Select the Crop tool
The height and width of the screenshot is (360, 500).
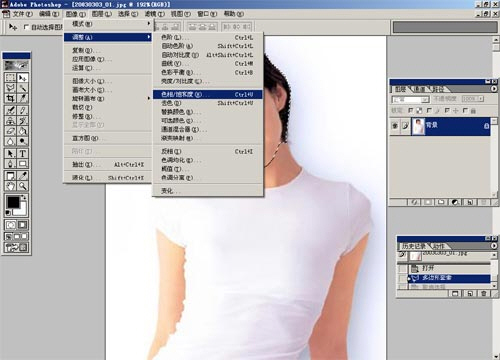pos(10,98)
